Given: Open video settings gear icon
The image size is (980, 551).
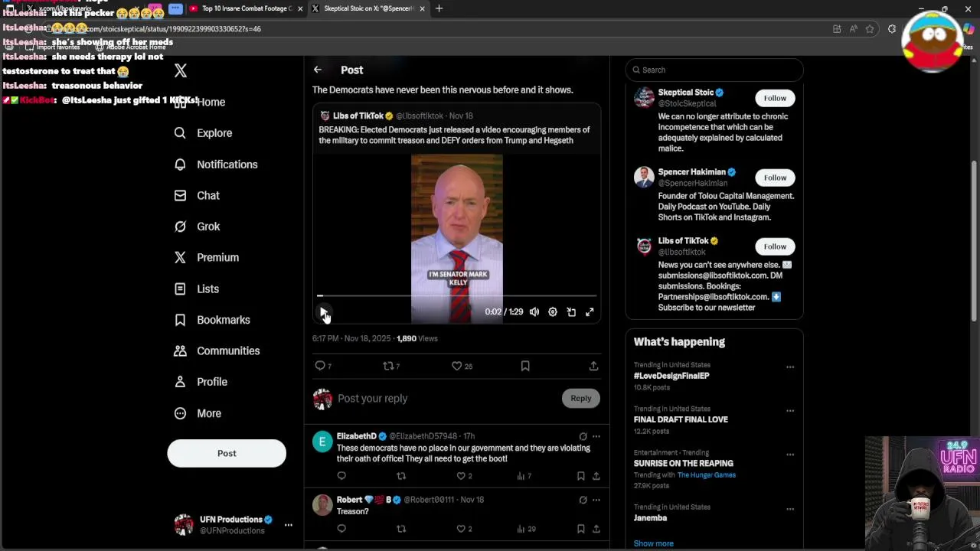Looking at the screenshot, I should pyautogui.click(x=553, y=312).
